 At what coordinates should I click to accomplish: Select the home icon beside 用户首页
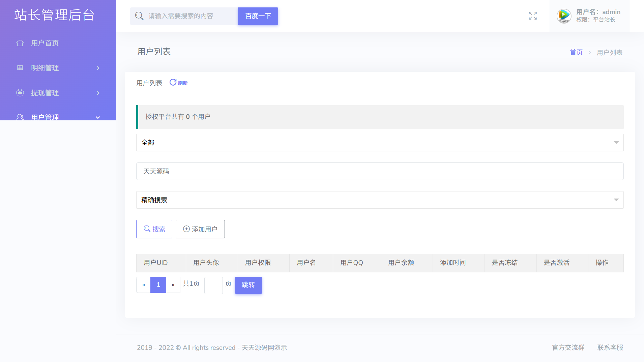click(x=20, y=43)
